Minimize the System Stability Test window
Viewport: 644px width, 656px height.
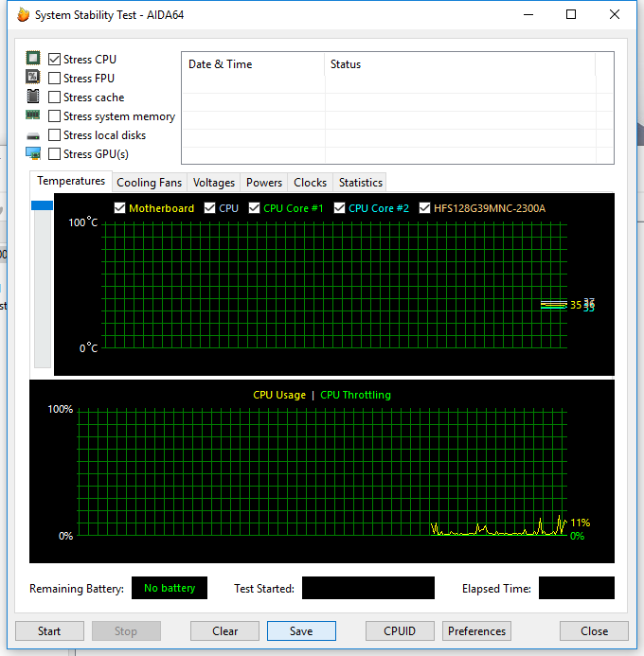click(x=528, y=14)
